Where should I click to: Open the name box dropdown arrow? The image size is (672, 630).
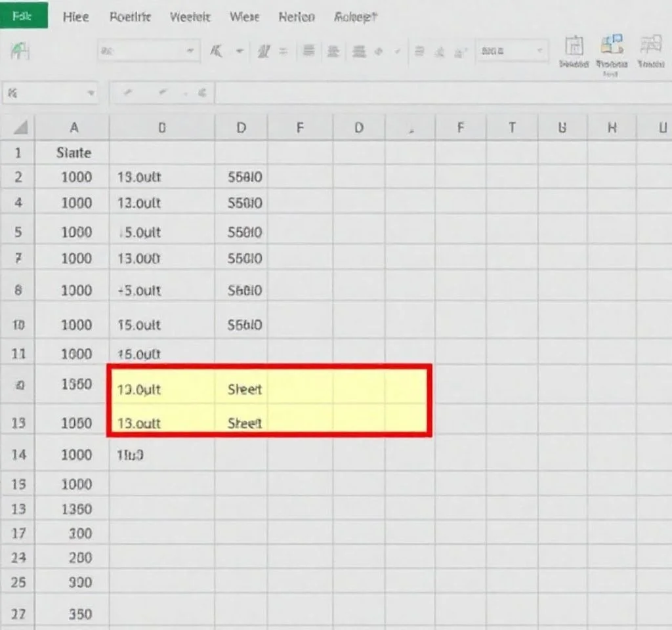(x=91, y=93)
